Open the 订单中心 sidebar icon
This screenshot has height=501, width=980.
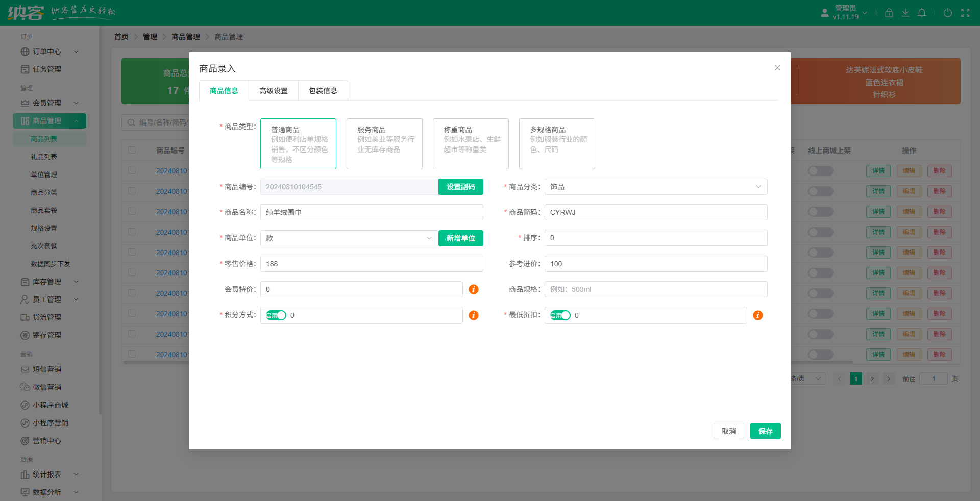click(x=25, y=52)
